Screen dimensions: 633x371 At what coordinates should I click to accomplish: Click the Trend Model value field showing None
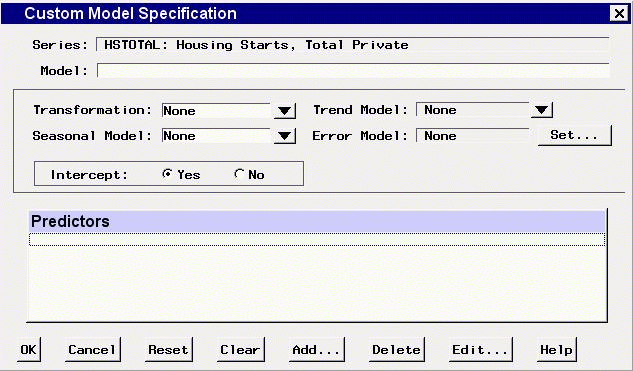coord(472,110)
